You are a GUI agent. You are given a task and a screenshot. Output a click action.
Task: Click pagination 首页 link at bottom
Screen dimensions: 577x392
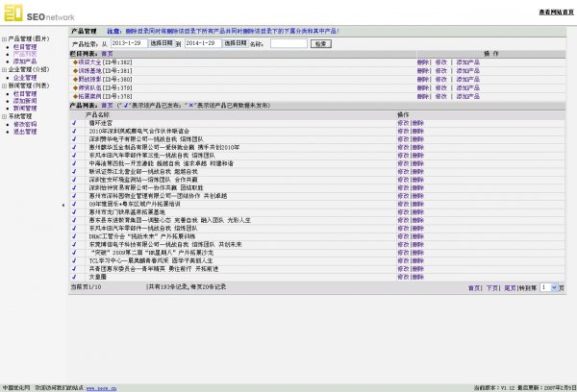(x=474, y=288)
